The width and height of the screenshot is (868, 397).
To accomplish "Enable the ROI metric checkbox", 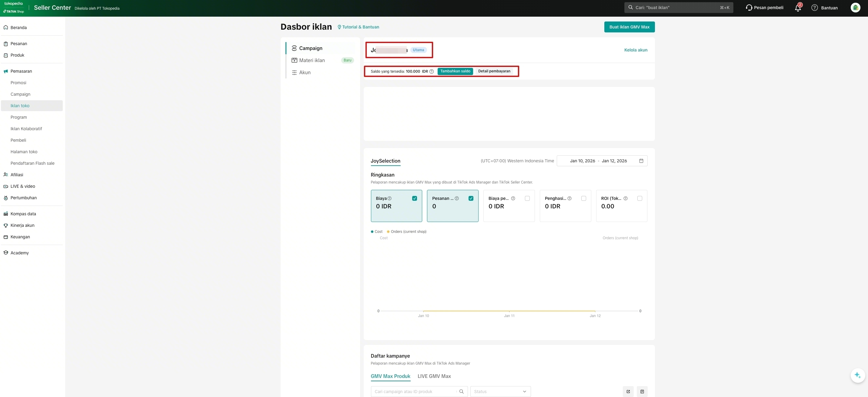I will tap(639, 198).
